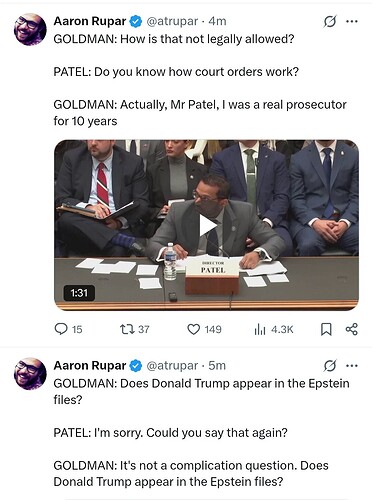Screen dimensions: 372x500
Task: Open more options menu on second tweet
Action: point(352,366)
